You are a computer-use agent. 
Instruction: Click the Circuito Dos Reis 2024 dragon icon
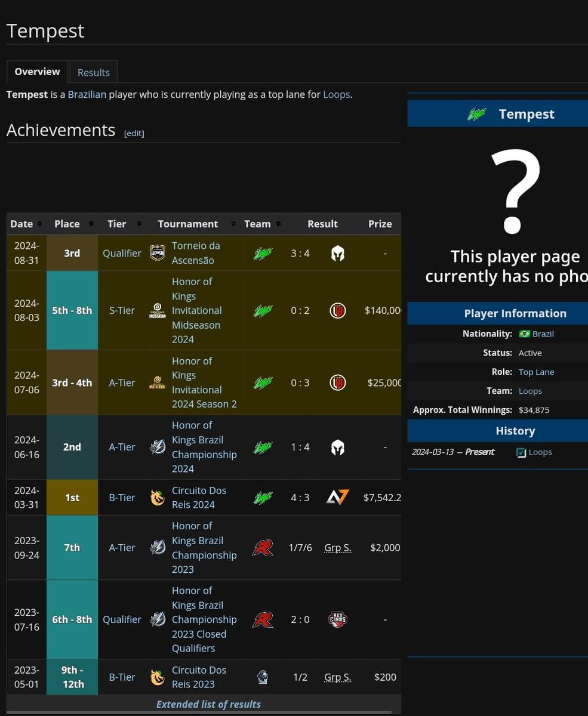coord(158,498)
